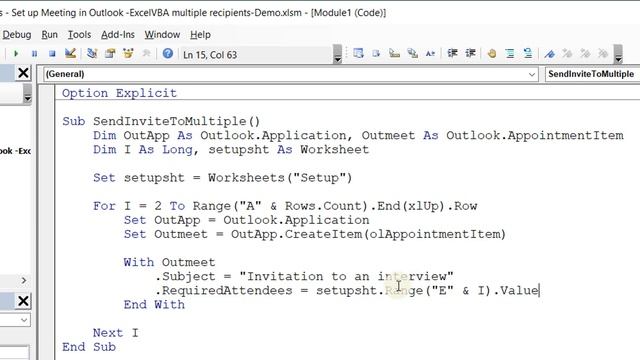The height and width of the screenshot is (360, 640).
Task: Close the Properties pane
Action: click(23, 301)
